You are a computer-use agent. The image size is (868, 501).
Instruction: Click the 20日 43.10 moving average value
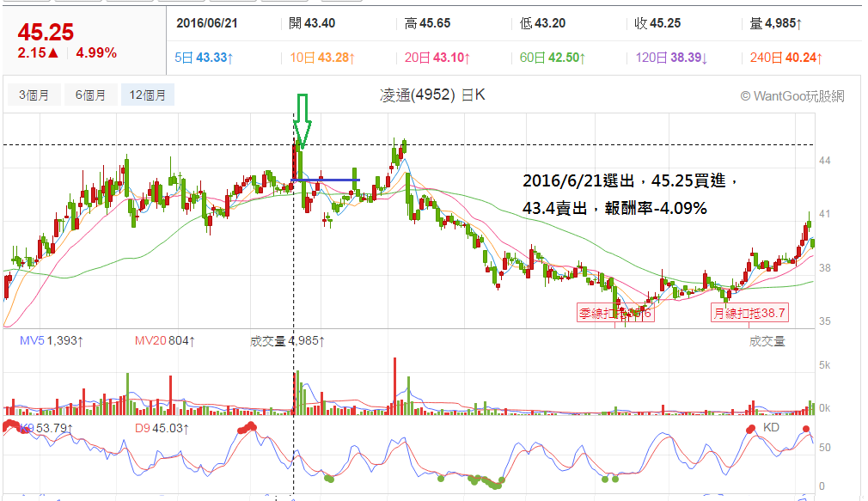pyautogui.click(x=437, y=58)
